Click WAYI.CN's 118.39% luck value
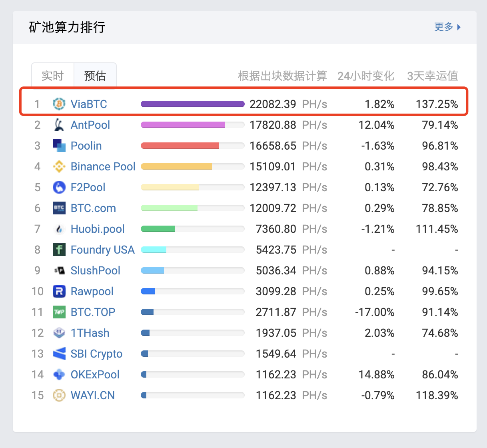The width and height of the screenshot is (487, 448). coord(437,395)
